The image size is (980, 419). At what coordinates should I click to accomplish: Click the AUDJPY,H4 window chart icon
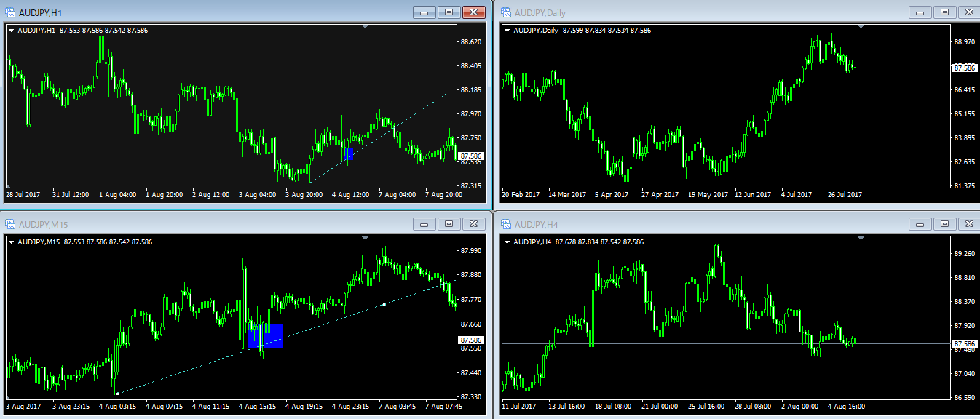505,223
